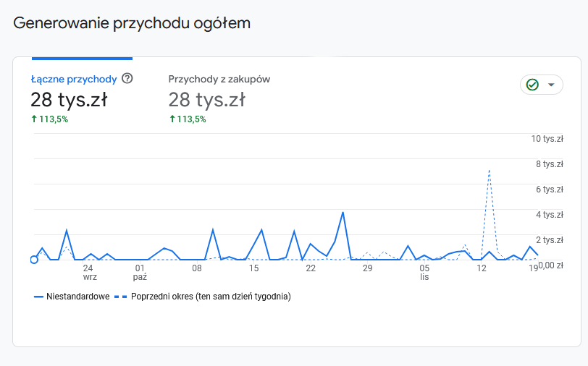588x366 pixels.
Task: Click the solid blue Niestandardowe line swatch
Action: click(x=39, y=297)
